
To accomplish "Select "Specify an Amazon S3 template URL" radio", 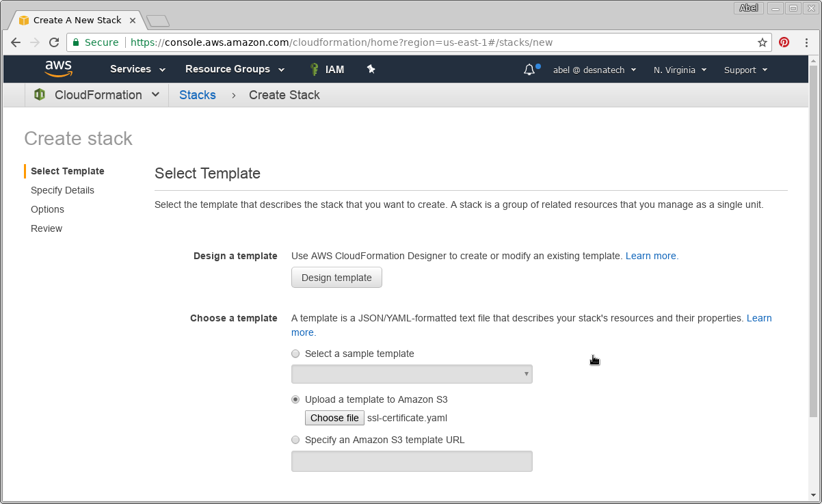I will point(295,440).
